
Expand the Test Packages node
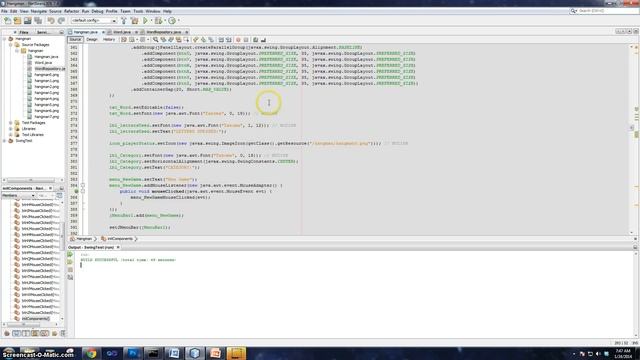pyautogui.click(x=11, y=122)
